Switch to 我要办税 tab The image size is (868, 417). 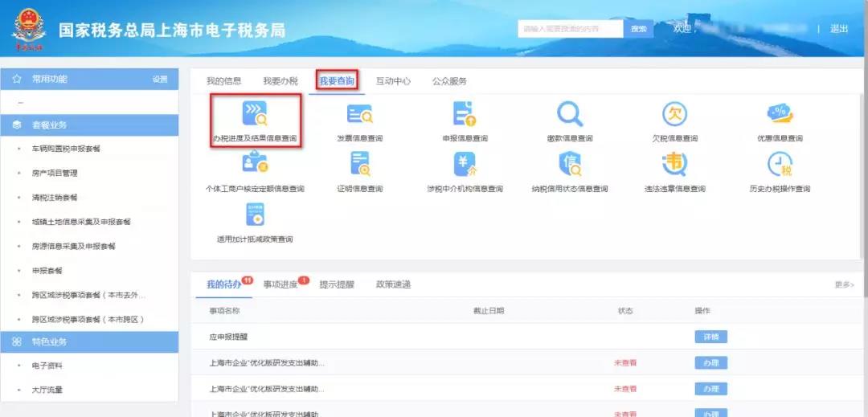click(x=280, y=81)
